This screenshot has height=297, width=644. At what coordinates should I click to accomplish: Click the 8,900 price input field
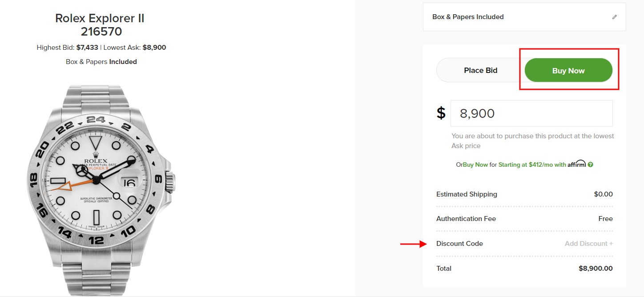(531, 113)
